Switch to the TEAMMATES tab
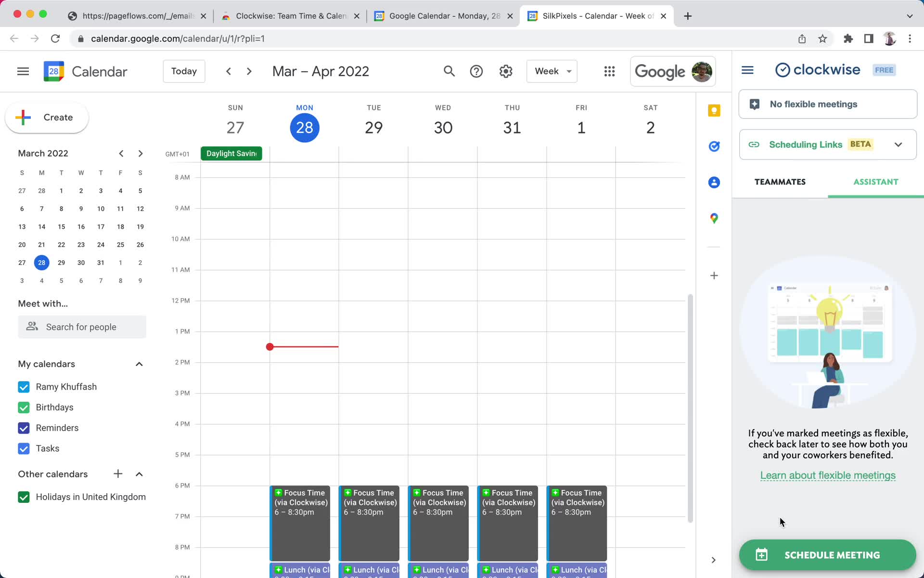This screenshot has height=578, width=924. [780, 181]
